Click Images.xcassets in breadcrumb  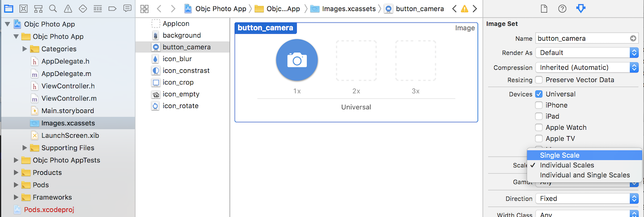[x=342, y=9]
